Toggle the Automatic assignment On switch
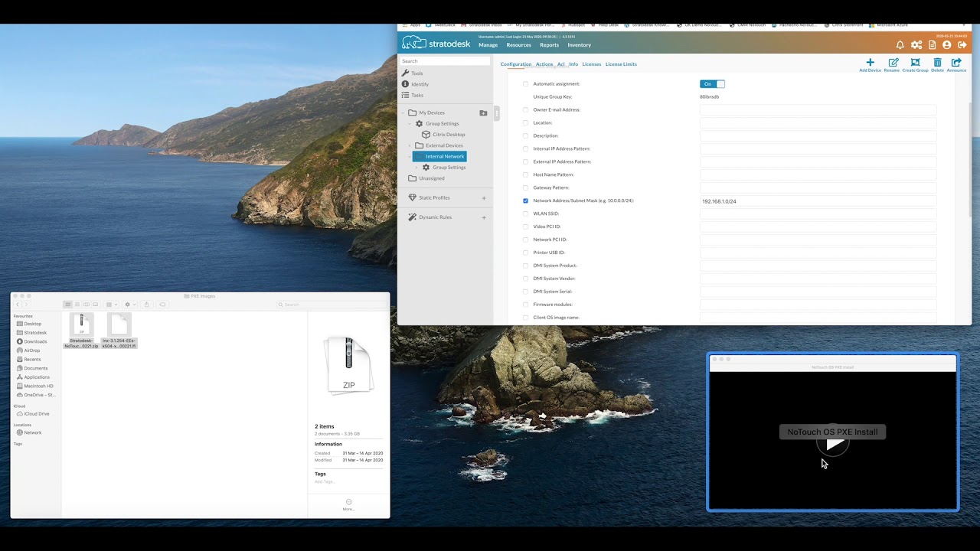The image size is (980, 551). coord(712,84)
